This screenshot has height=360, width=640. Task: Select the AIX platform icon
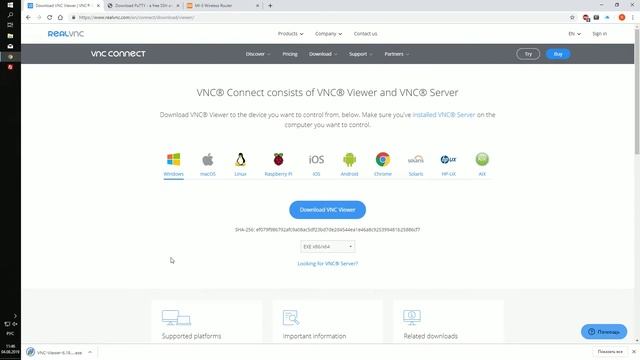tap(482, 159)
